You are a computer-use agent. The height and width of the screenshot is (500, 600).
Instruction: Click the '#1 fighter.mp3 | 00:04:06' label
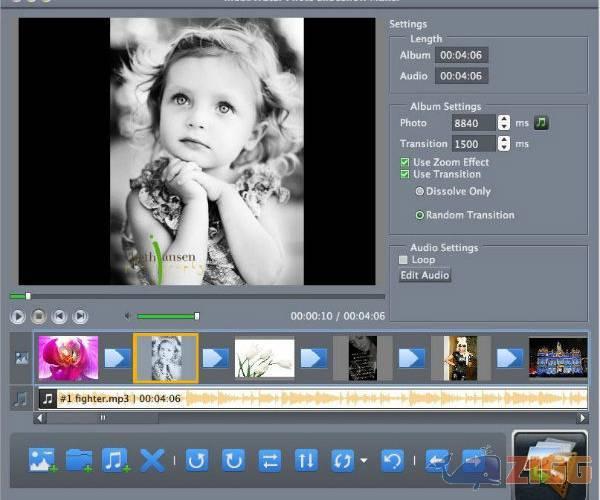pyautogui.click(x=120, y=399)
